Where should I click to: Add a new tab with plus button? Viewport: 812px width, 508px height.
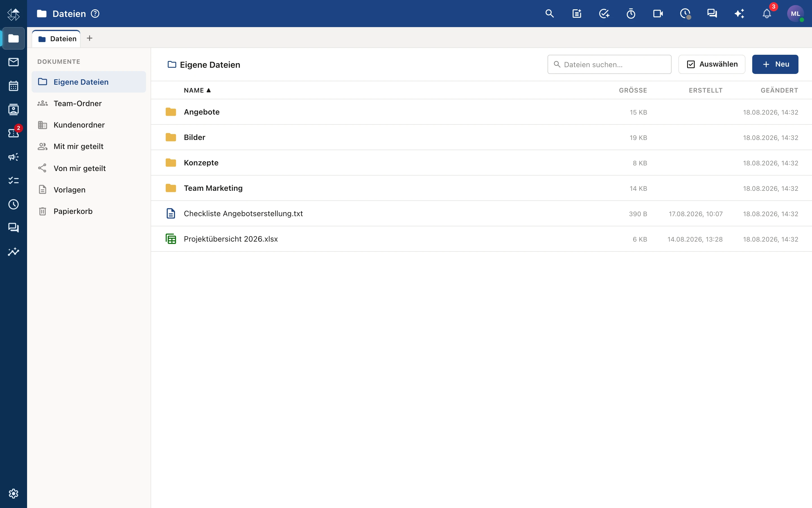(x=90, y=38)
